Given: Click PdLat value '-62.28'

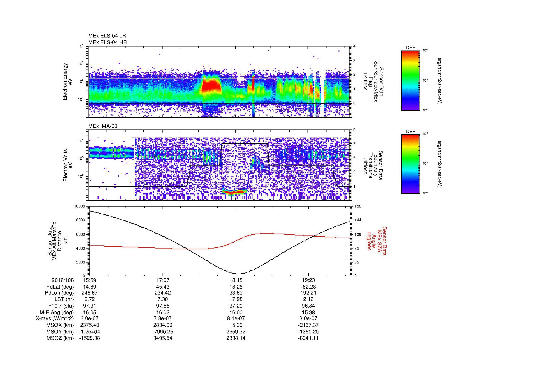Looking at the screenshot, I should click(308, 287).
